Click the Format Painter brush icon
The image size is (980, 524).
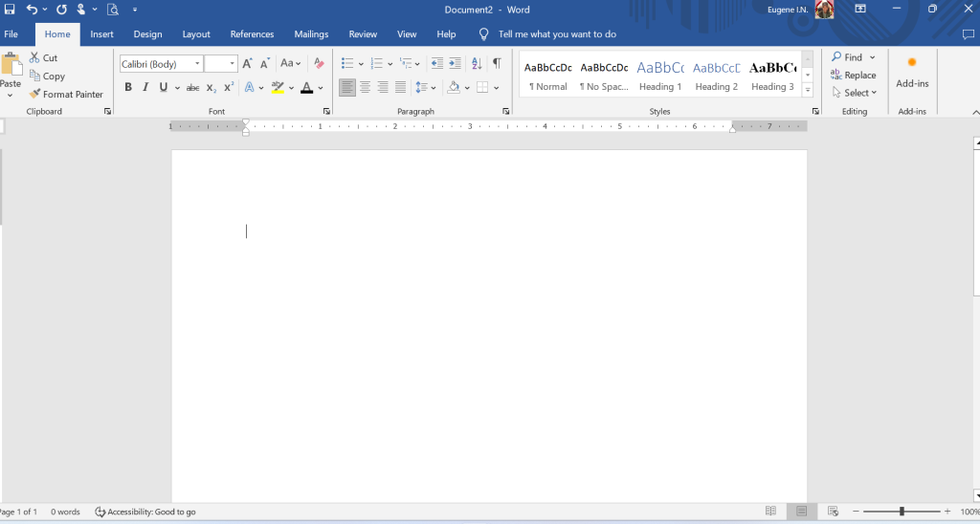35,94
